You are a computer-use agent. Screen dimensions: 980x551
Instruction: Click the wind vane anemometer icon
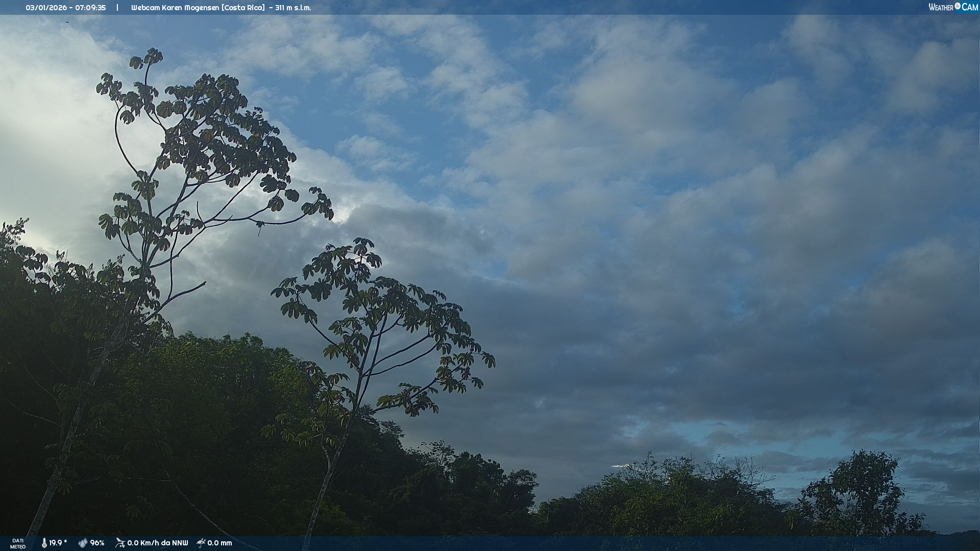[120, 543]
